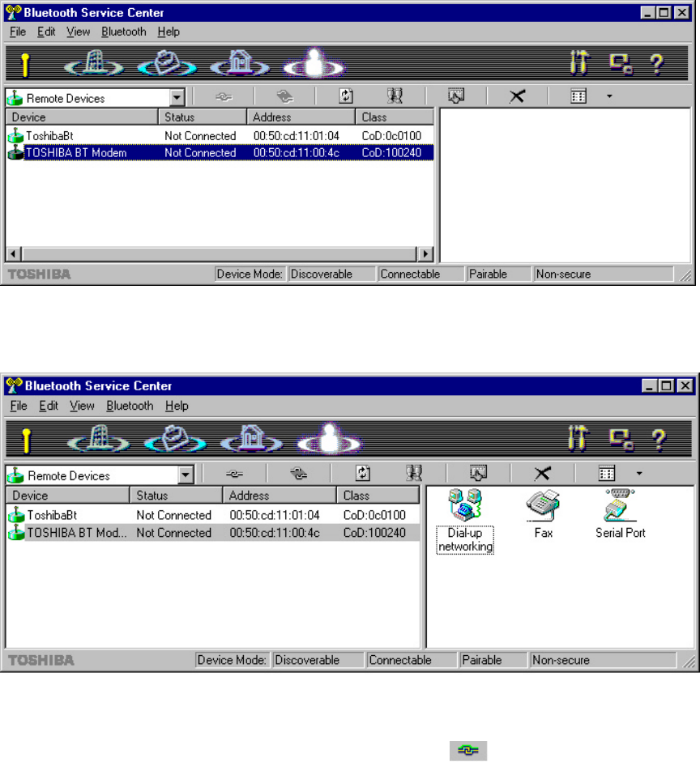
Task: Click Discoverable status in upper window
Action: [331, 274]
